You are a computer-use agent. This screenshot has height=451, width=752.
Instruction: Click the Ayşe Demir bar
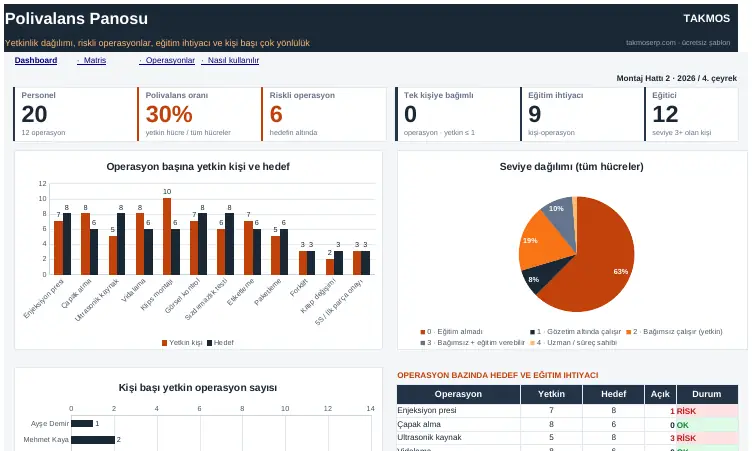coord(82,424)
